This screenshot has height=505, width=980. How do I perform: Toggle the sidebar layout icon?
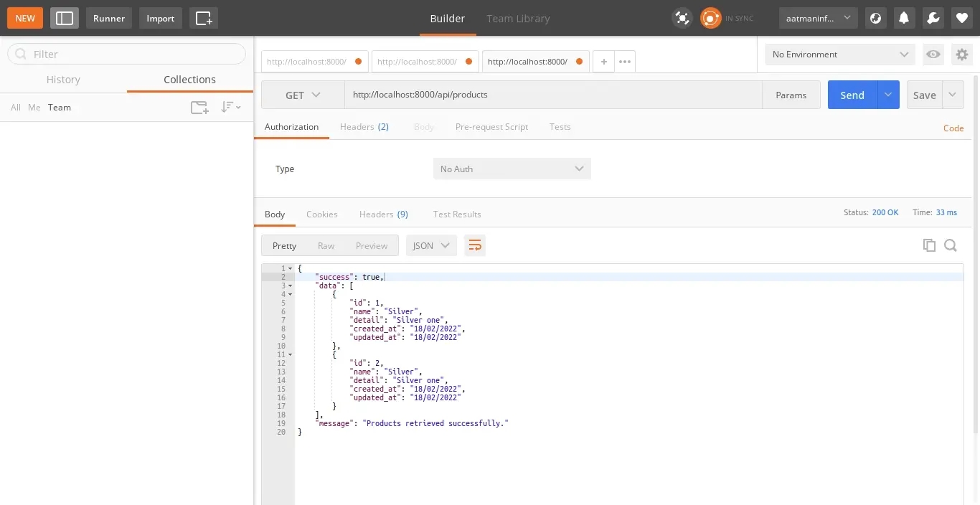(65, 18)
